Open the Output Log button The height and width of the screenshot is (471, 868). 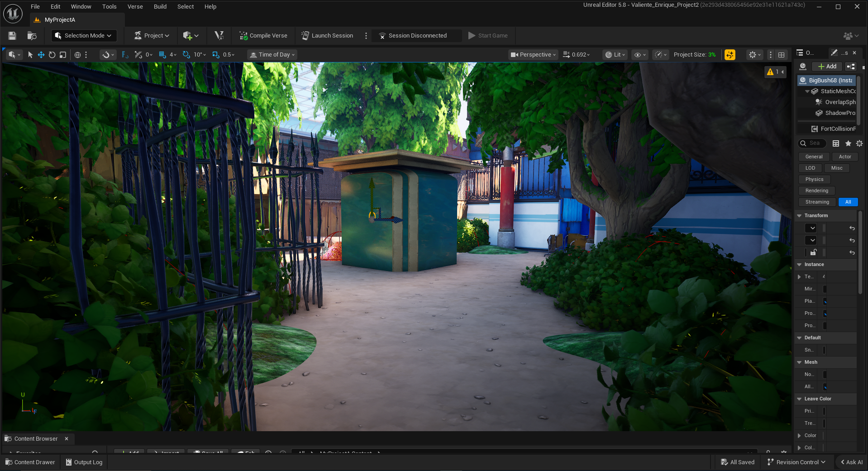click(x=84, y=462)
